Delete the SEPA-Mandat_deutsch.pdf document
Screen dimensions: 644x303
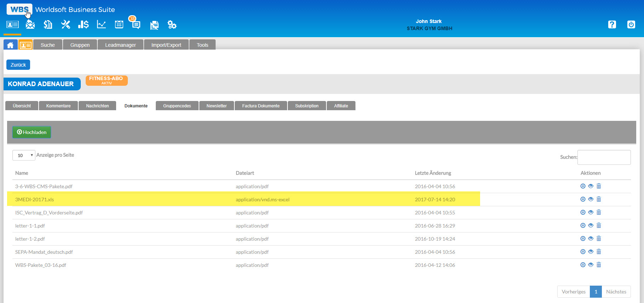click(599, 252)
